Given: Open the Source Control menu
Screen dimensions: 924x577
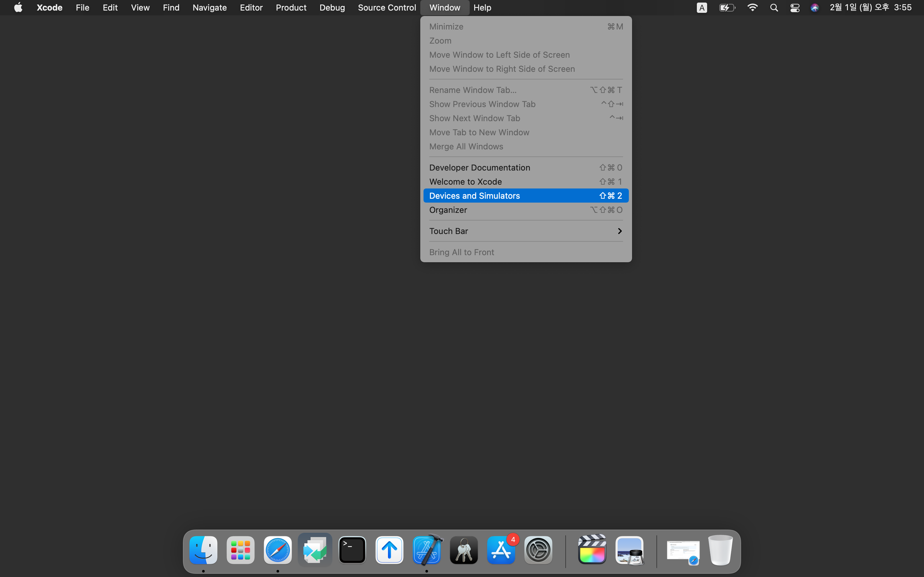Looking at the screenshot, I should click(386, 8).
